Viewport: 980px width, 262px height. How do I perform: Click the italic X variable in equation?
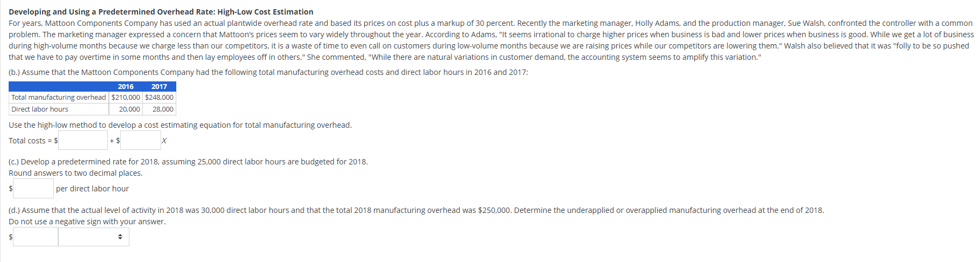click(164, 141)
